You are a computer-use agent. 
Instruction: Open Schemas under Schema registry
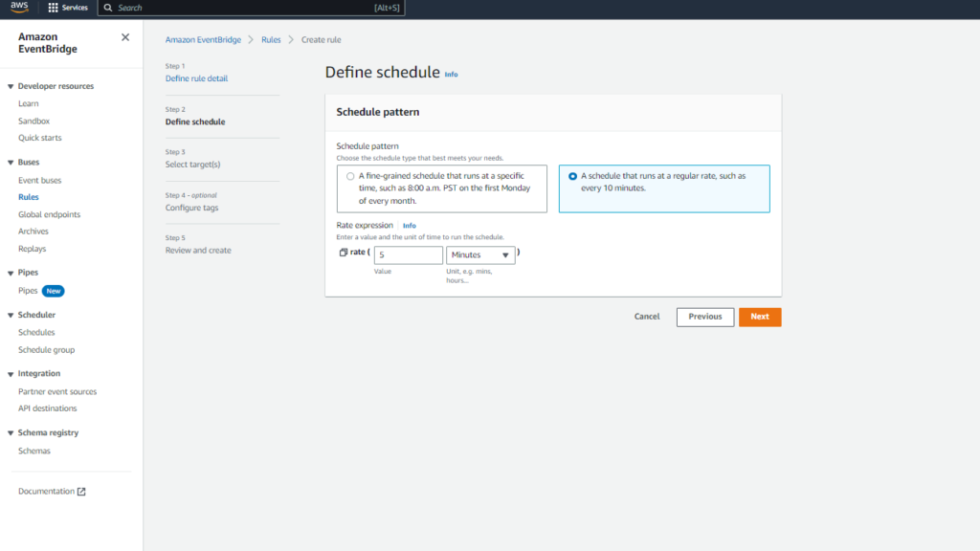point(34,452)
